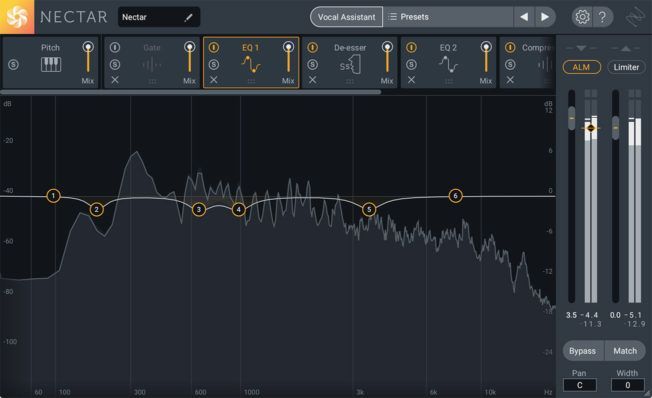Toggle the Limiter button
Screen dimensions: 652x398
(626, 67)
